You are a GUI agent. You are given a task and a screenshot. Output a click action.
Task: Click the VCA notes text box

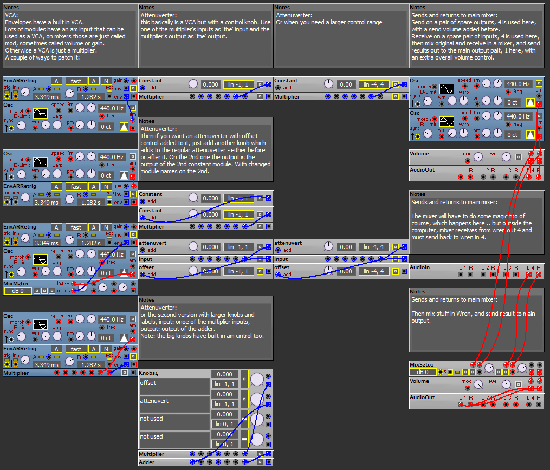(70, 39)
